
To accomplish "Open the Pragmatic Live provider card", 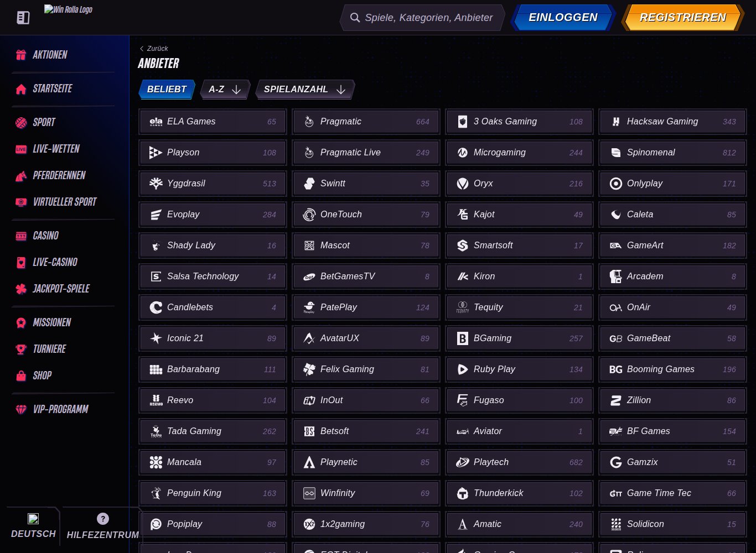I will 366,153.
